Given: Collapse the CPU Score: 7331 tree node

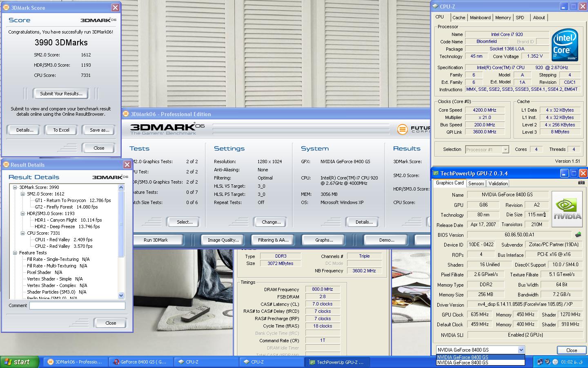Looking at the screenshot, I should click(23, 233).
